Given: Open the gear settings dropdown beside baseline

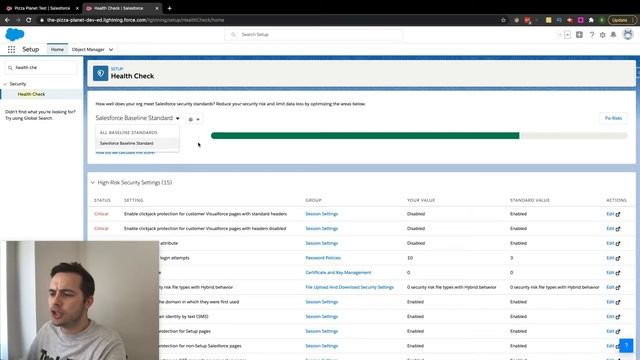Looking at the screenshot, I should 194,120.
